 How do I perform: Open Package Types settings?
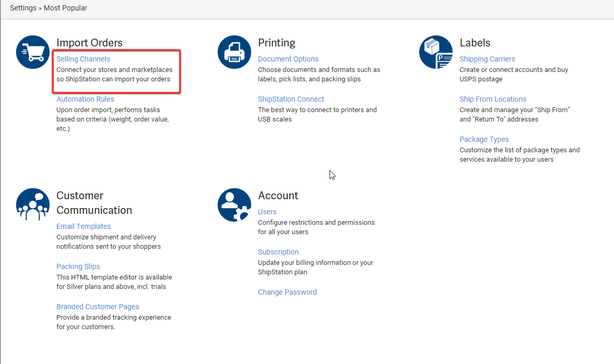pos(484,140)
